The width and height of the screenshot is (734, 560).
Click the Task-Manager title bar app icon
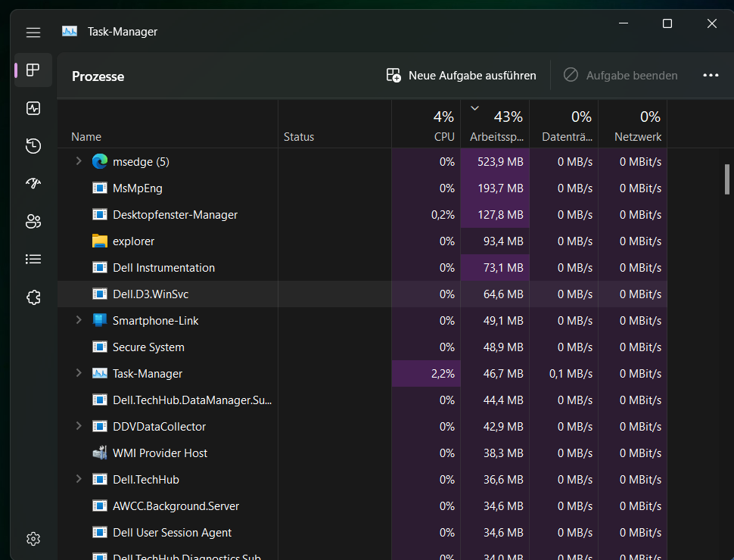tap(70, 31)
